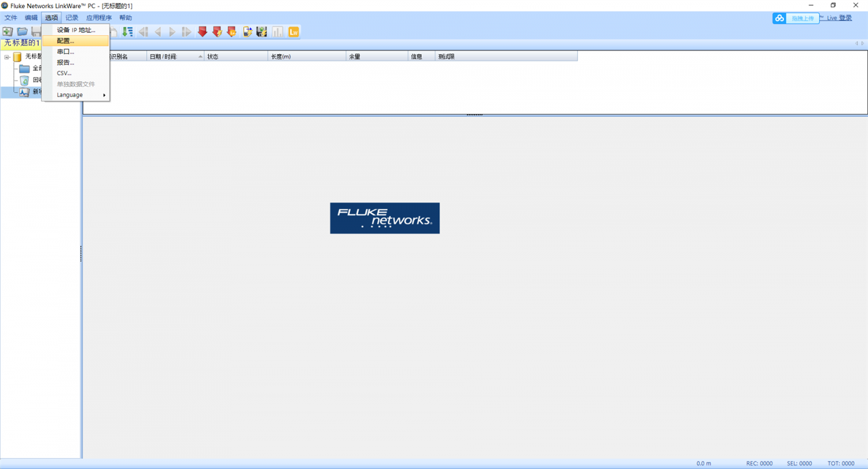Click the blue cloud upload icon
This screenshot has width=868, height=469.
click(x=779, y=19)
